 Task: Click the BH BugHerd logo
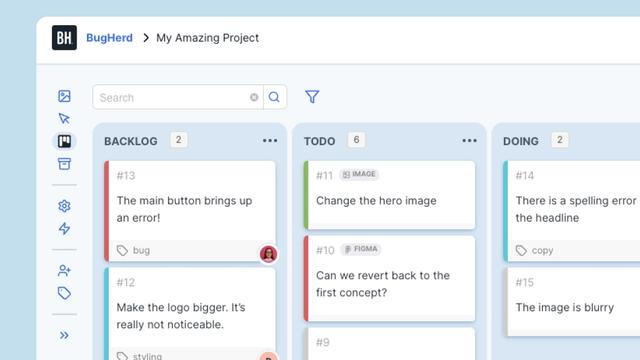point(64,38)
